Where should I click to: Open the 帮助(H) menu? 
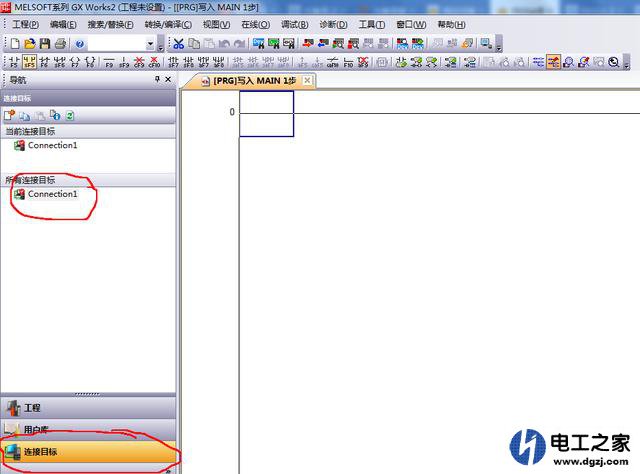tap(451, 25)
